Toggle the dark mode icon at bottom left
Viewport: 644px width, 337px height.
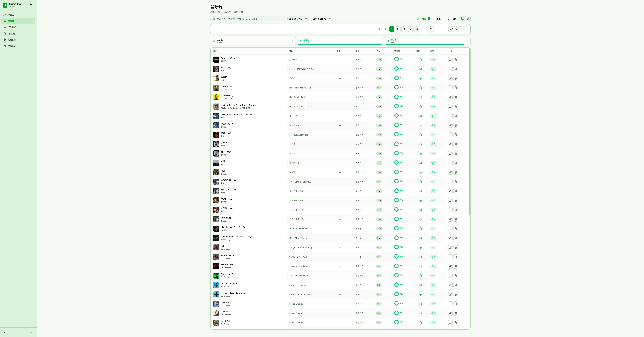[5, 332]
